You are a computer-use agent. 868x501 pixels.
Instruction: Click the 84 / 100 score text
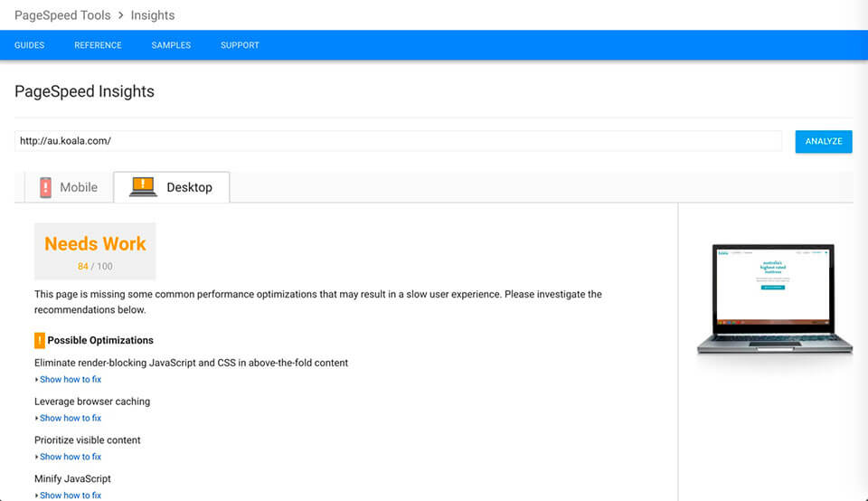pos(95,266)
